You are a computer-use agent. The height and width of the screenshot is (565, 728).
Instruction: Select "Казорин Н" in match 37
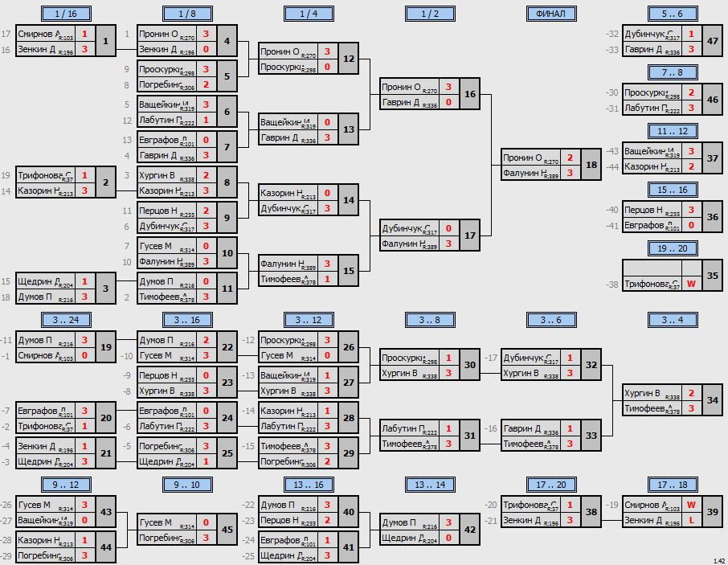(x=646, y=166)
